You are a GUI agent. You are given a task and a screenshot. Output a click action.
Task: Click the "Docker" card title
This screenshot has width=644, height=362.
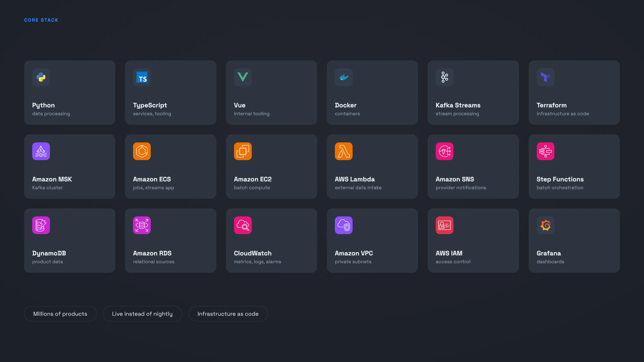click(x=346, y=105)
